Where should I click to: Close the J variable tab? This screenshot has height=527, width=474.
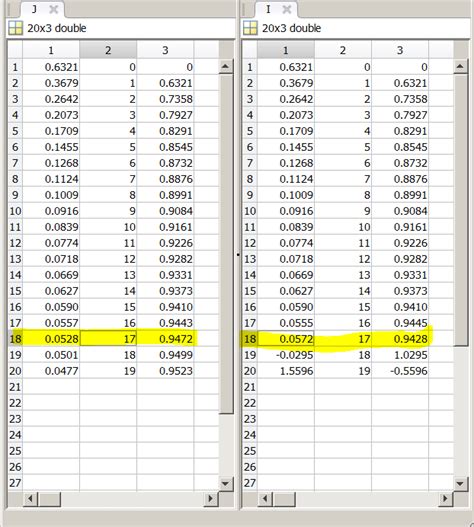(x=53, y=9)
